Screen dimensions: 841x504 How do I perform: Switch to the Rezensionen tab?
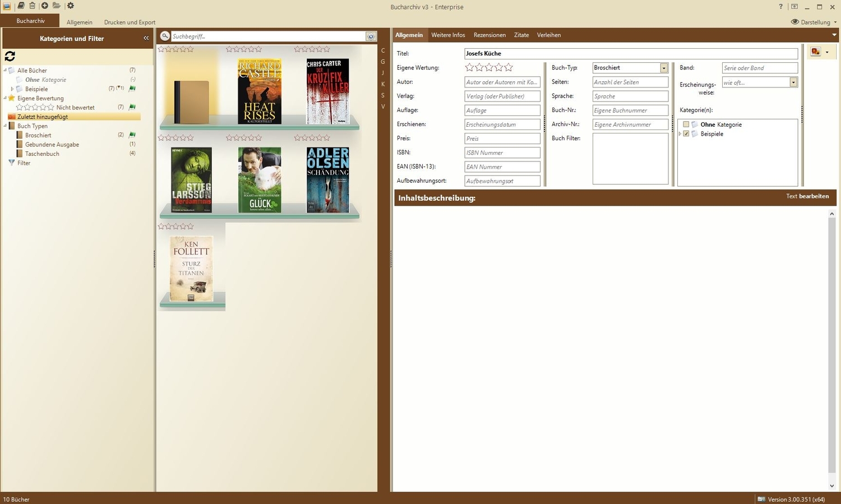[x=489, y=35]
